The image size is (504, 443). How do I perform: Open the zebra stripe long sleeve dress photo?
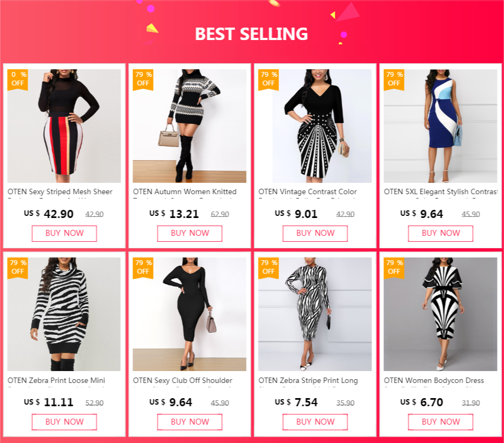[x=315, y=314]
